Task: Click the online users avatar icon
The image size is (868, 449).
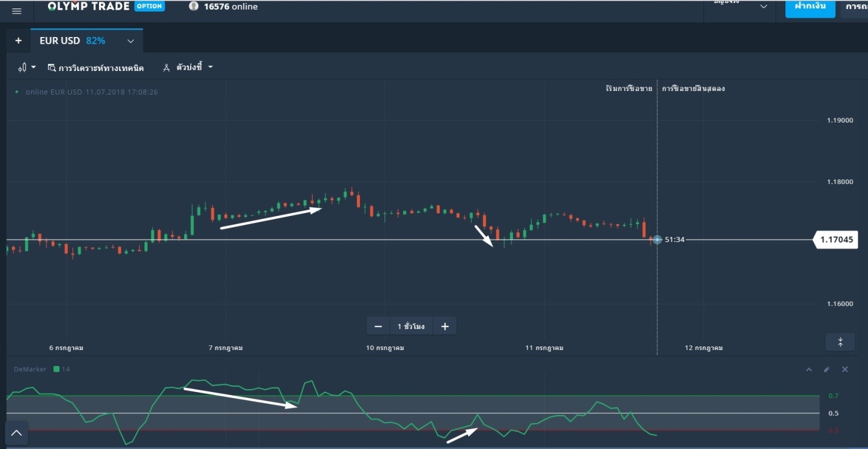Action: pyautogui.click(x=194, y=6)
